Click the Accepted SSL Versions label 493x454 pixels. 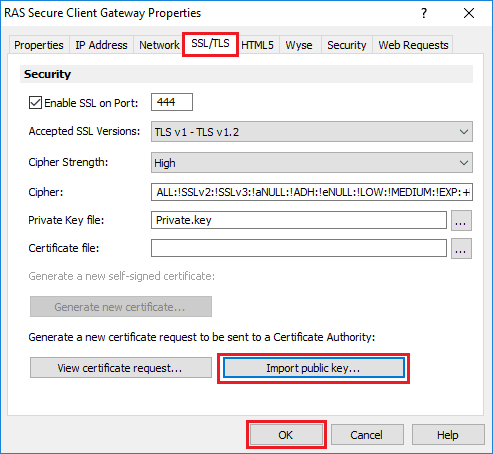[84, 131]
